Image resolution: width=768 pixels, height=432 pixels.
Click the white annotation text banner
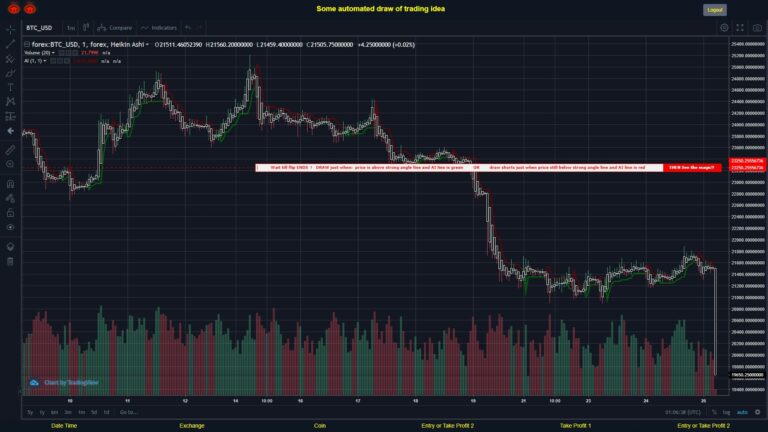tap(459, 168)
